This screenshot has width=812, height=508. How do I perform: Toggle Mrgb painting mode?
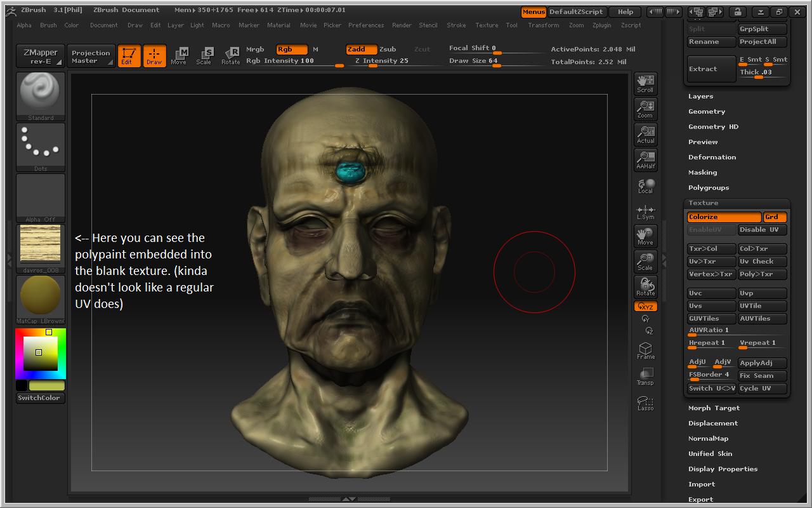(255, 50)
